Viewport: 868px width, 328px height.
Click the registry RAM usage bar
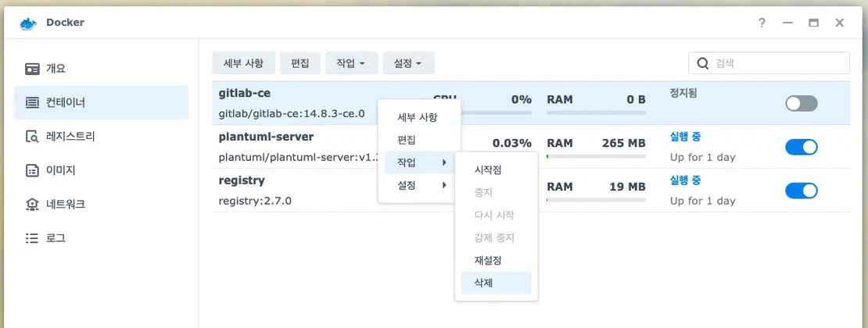pyautogui.click(x=596, y=200)
